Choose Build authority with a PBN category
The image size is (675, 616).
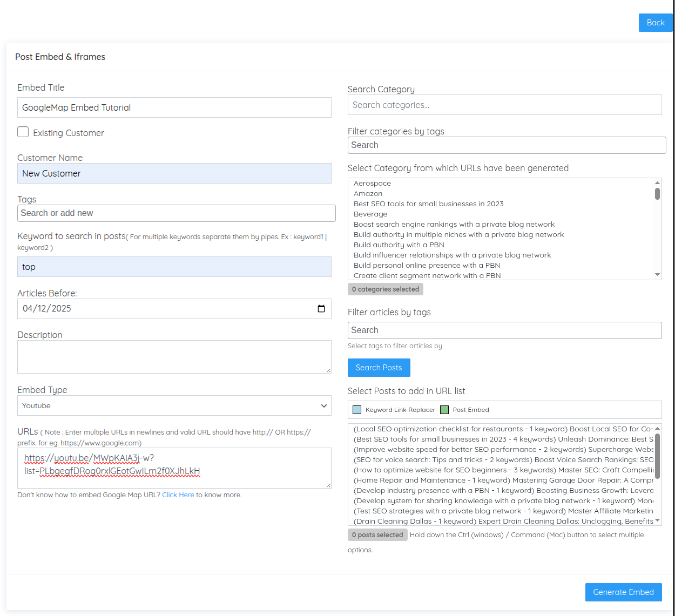point(399,245)
